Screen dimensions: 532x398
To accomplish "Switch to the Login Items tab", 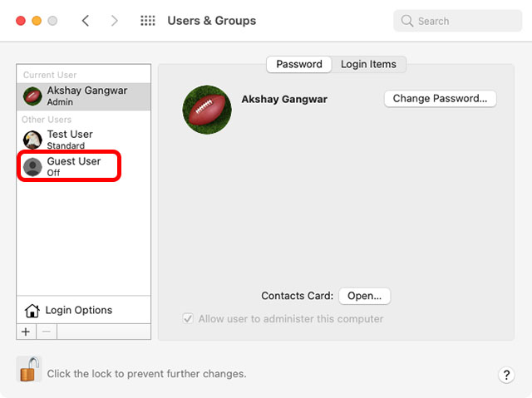I will (x=368, y=64).
